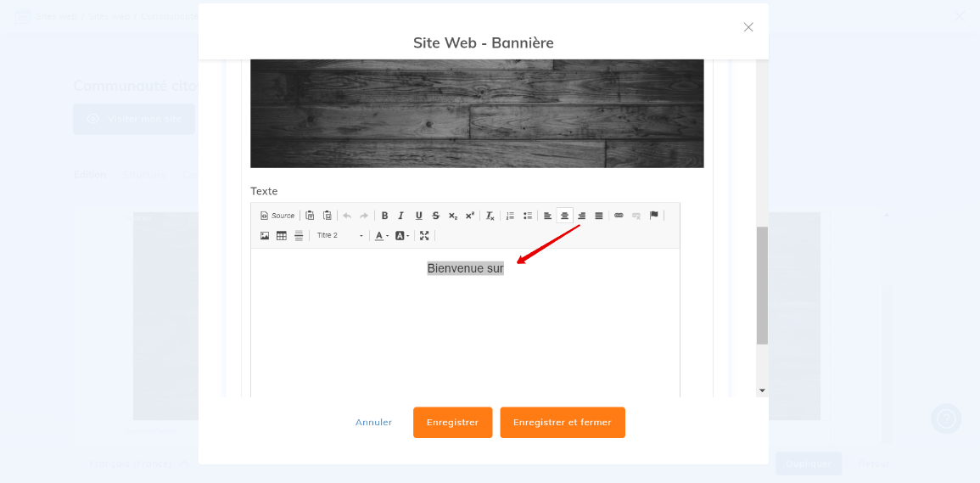Maximize the editor to full screen
The image size is (980, 483).
click(424, 236)
